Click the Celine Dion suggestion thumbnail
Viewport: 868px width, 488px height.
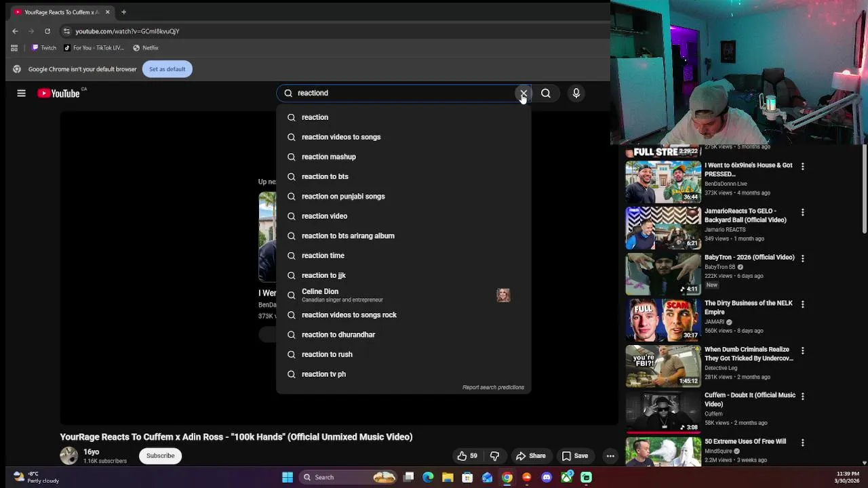(503, 295)
